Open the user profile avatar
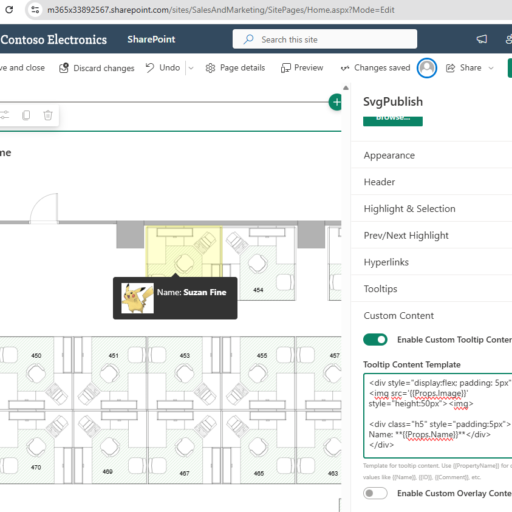This screenshot has height=512, width=512. (427, 68)
